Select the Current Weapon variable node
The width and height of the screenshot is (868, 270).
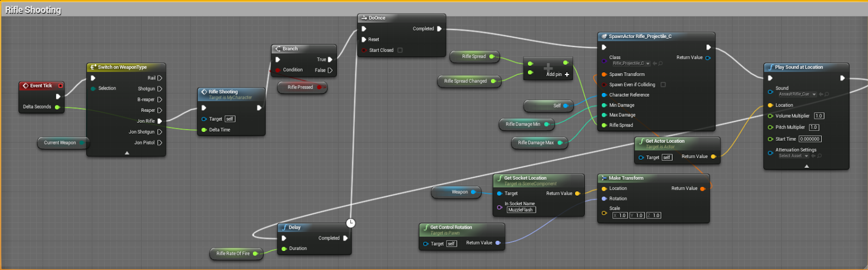click(63, 143)
